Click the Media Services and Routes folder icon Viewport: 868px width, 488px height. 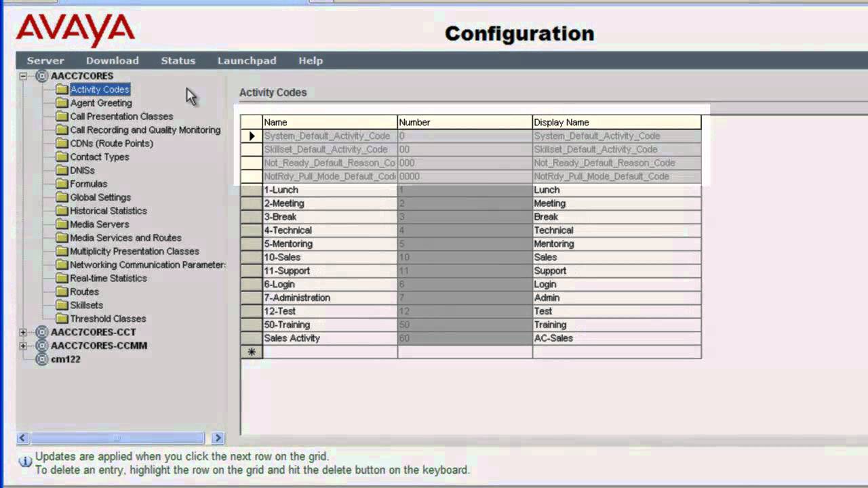coord(62,238)
